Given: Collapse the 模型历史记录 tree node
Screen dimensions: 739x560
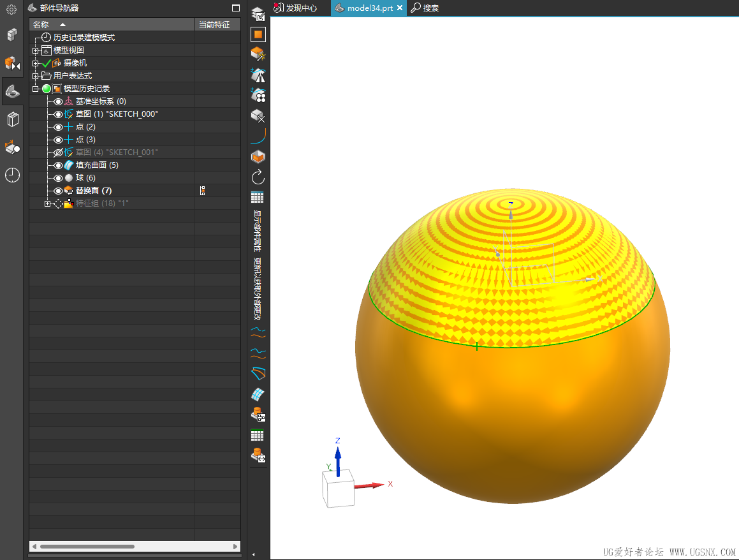Looking at the screenshot, I should 36,88.
